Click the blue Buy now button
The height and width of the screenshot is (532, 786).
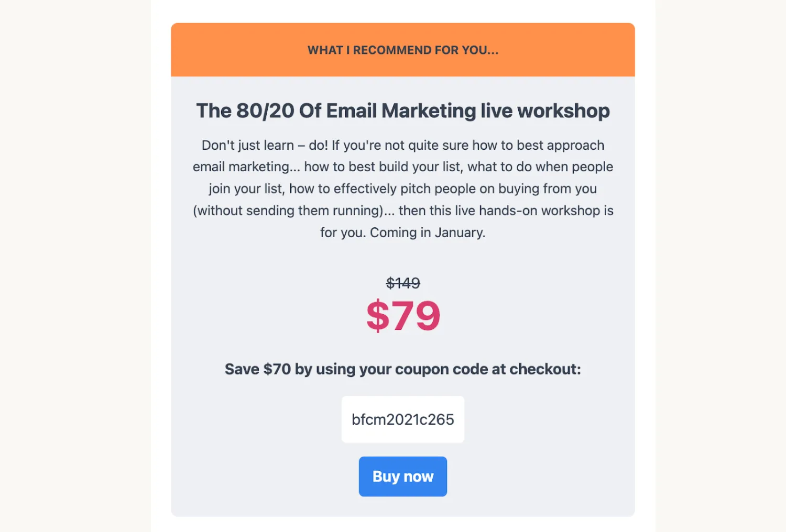[402, 476]
